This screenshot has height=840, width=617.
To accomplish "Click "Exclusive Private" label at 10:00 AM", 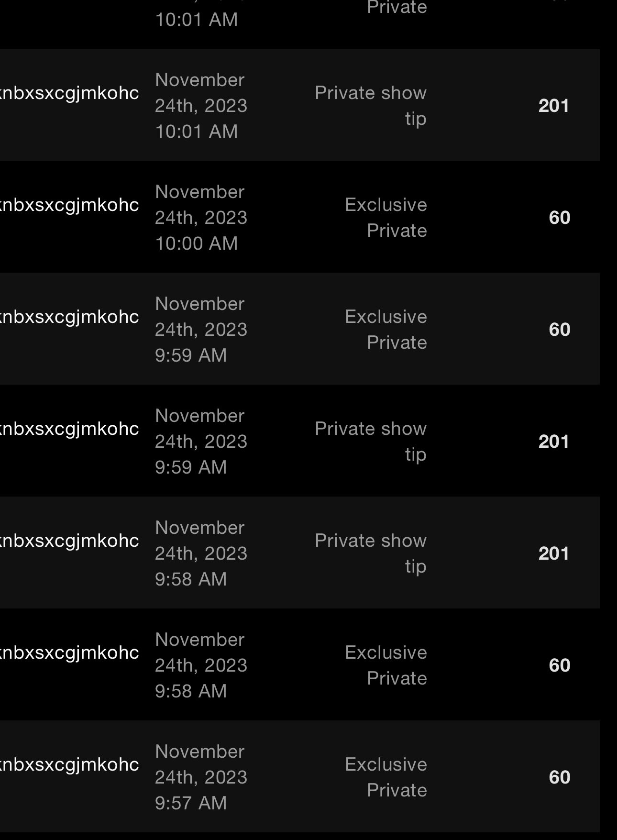I will tap(386, 218).
